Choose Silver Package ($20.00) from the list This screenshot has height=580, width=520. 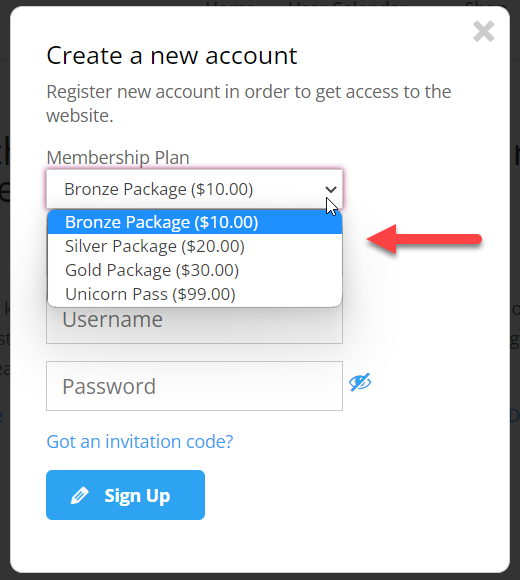click(x=195, y=246)
